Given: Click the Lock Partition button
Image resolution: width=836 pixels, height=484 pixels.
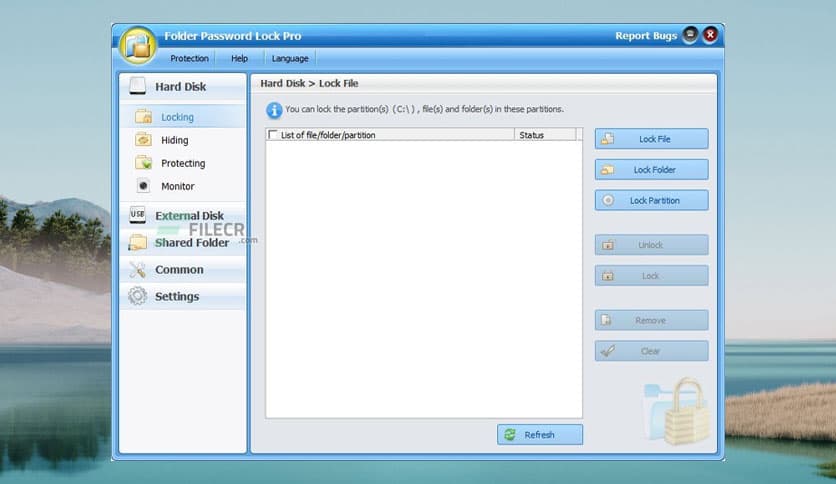Looking at the screenshot, I should pos(652,200).
